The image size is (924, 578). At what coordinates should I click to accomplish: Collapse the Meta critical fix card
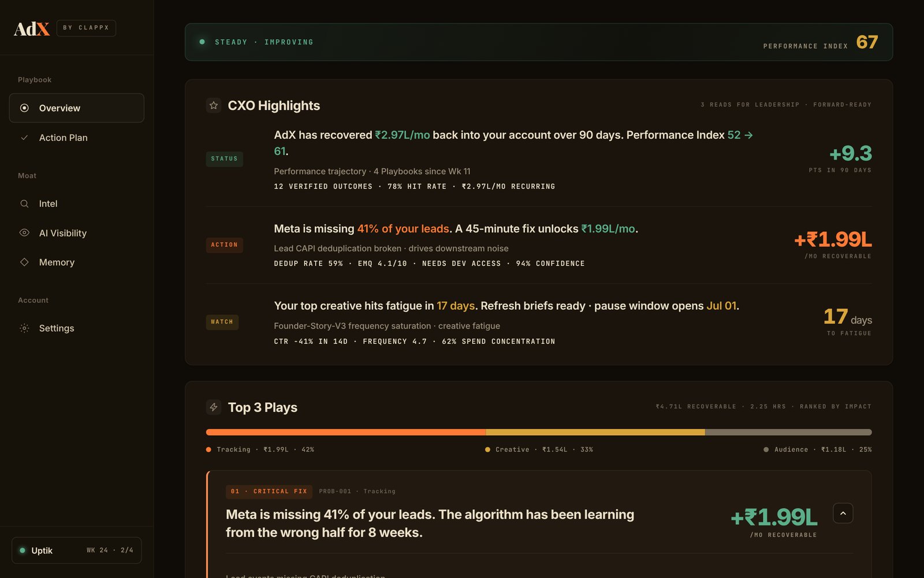coord(843,513)
